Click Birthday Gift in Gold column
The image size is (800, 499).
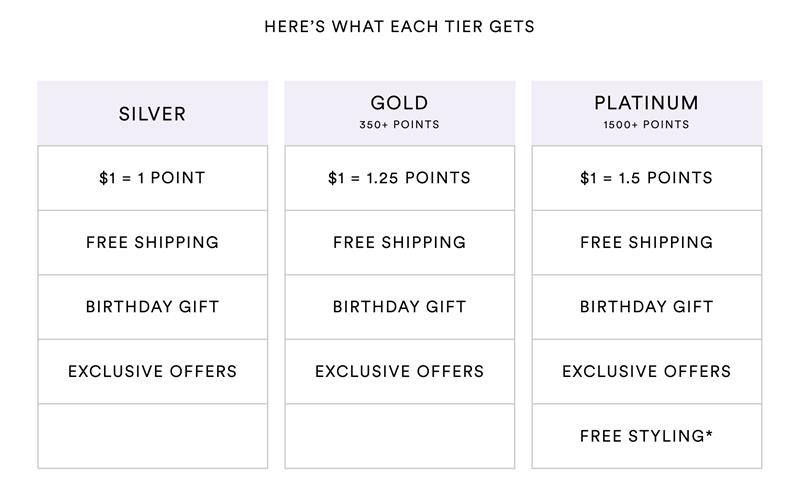pyautogui.click(x=399, y=307)
